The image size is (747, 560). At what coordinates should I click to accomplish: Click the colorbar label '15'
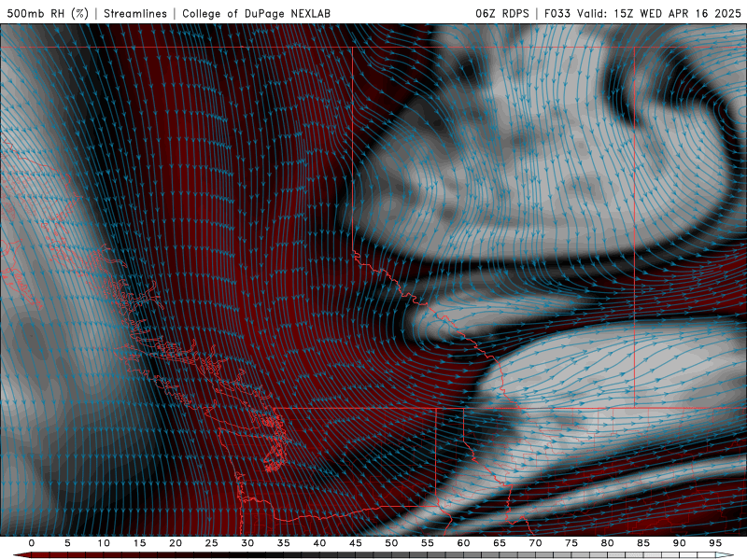coord(139,543)
